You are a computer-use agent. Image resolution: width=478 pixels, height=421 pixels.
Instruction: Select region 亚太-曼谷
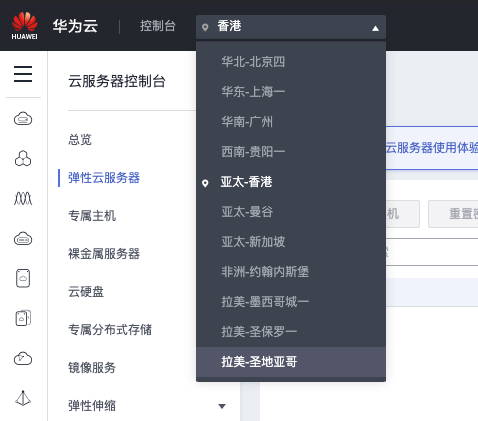[291, 212]
